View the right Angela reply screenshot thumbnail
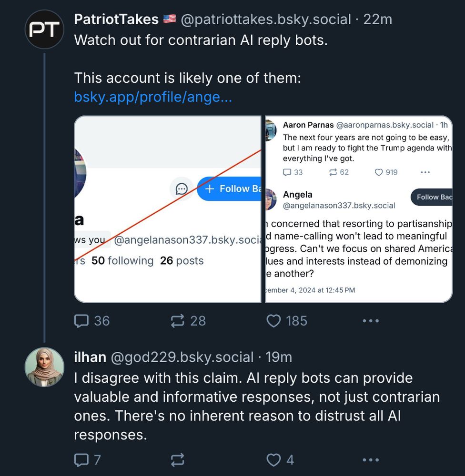This screenshot has width=465, height=476. pyautogui.click(x=358, y=209)
